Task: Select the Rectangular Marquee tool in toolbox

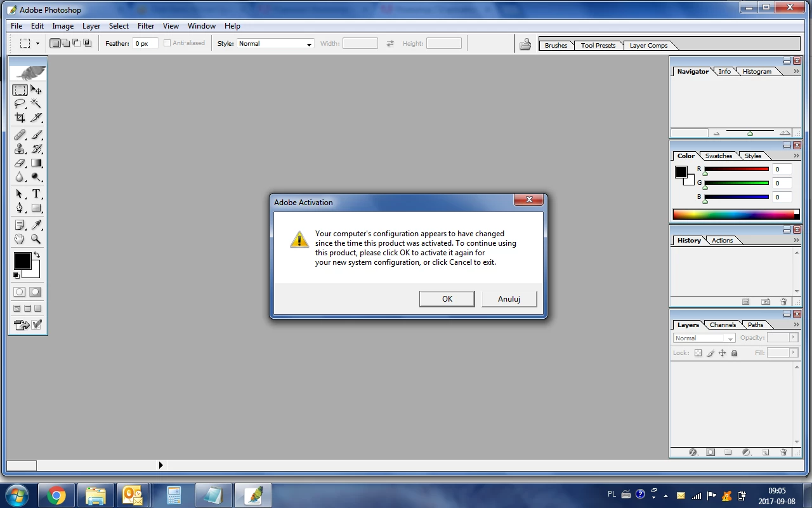Action: click(x=20, y=90)
